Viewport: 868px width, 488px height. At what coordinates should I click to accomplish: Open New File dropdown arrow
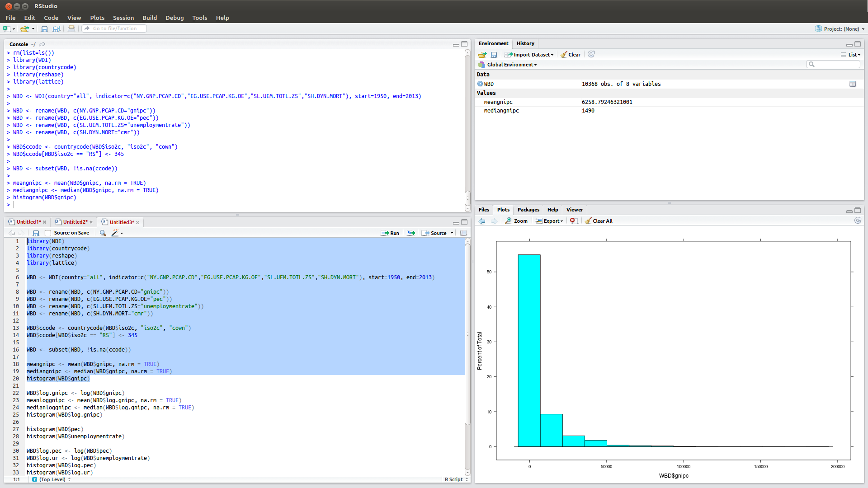(14, 29)
